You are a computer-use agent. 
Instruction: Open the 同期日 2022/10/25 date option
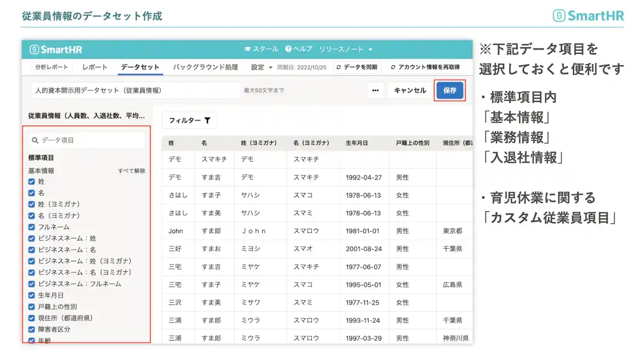(302, 67)
